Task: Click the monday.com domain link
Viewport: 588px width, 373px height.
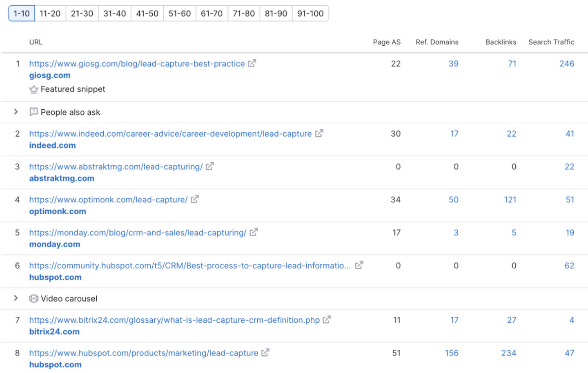Action: pos(55,244)
